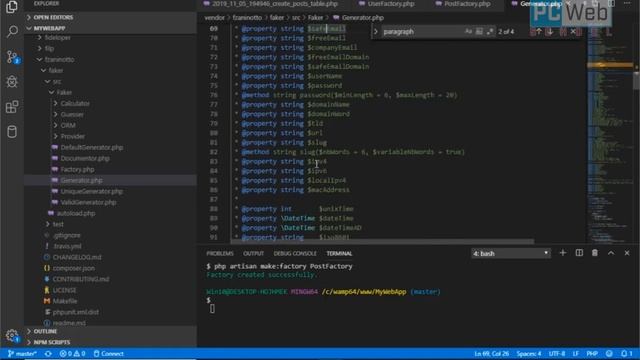Open the PROBLEMS panel tab

pos(220,253)
